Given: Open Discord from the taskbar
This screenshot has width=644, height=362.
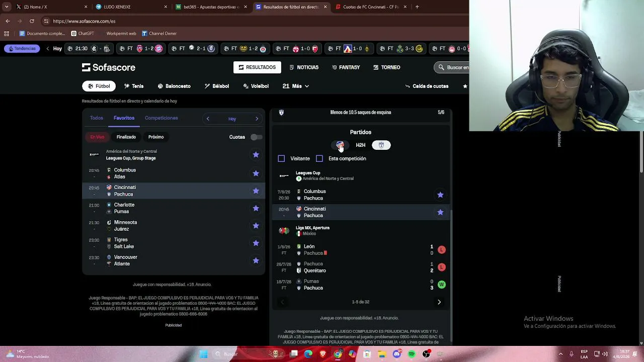Looking at the screenshot, I should tap(397, 354).
